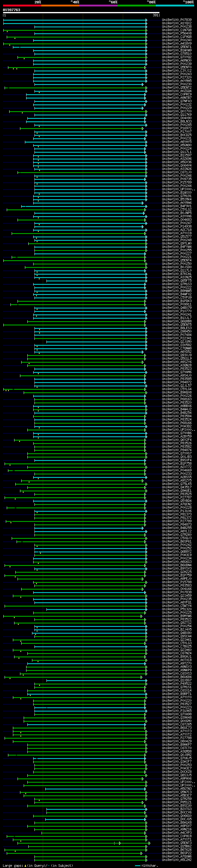Screen dimensions: 197x868
Task: Click the UniRef100_A6MW30 label
Action: click(177, 60)
